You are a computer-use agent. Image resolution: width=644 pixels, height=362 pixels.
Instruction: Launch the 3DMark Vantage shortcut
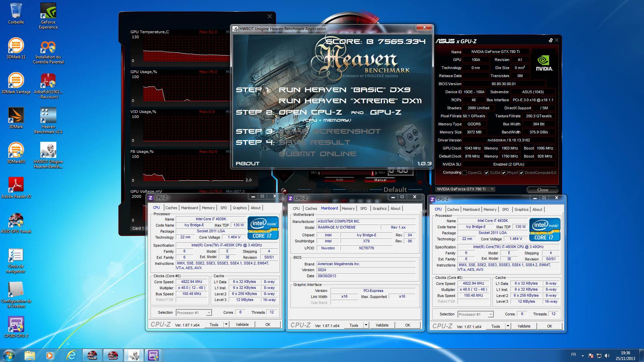click(x=16, y=83)
